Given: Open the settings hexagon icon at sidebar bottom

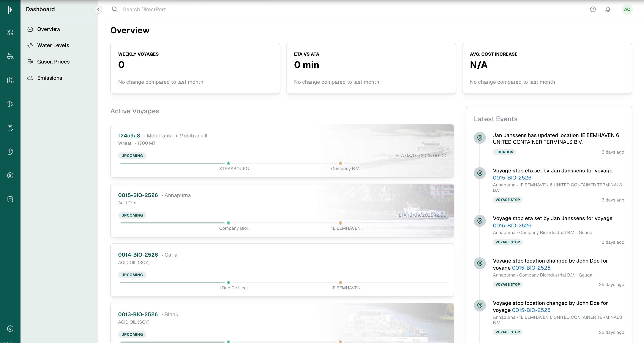Looking at the screenshot, I should pyautogui.click(x=10, y=328).
